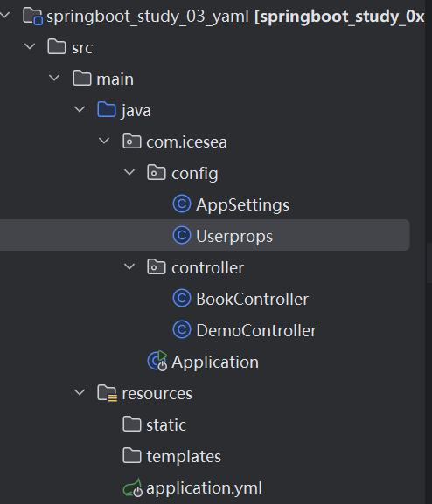Collapse the java folder chevron
Viewport: 432px width, 504px height.
coord(80,109)
